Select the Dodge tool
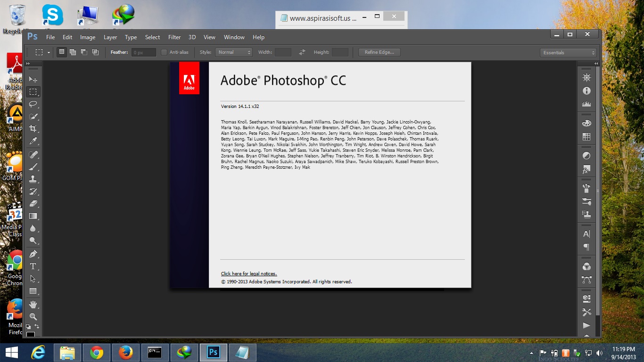Screen dimensions: 644x362 [33, 240]
